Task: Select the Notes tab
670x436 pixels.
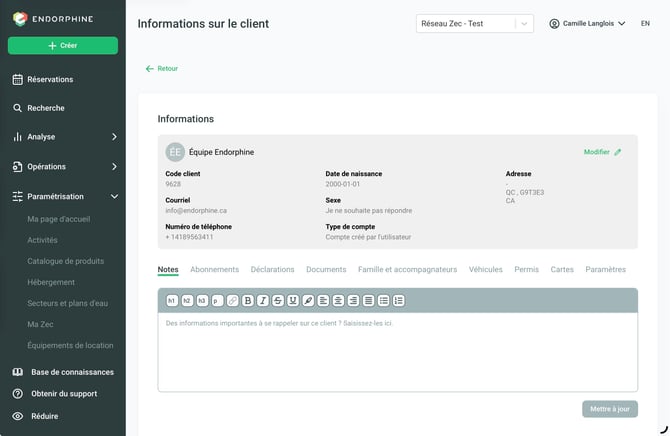Action: pos(168,269)
